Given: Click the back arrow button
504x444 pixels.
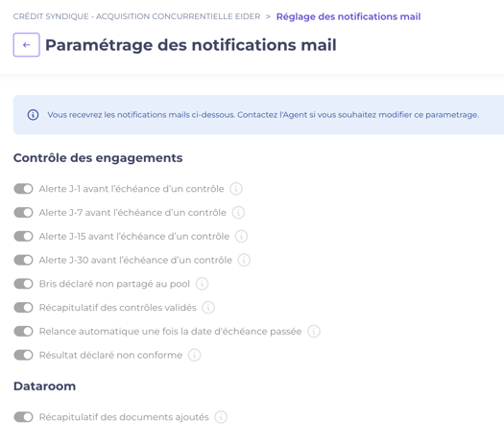Looking at the screenshot, I should click(x=26, y=45).
